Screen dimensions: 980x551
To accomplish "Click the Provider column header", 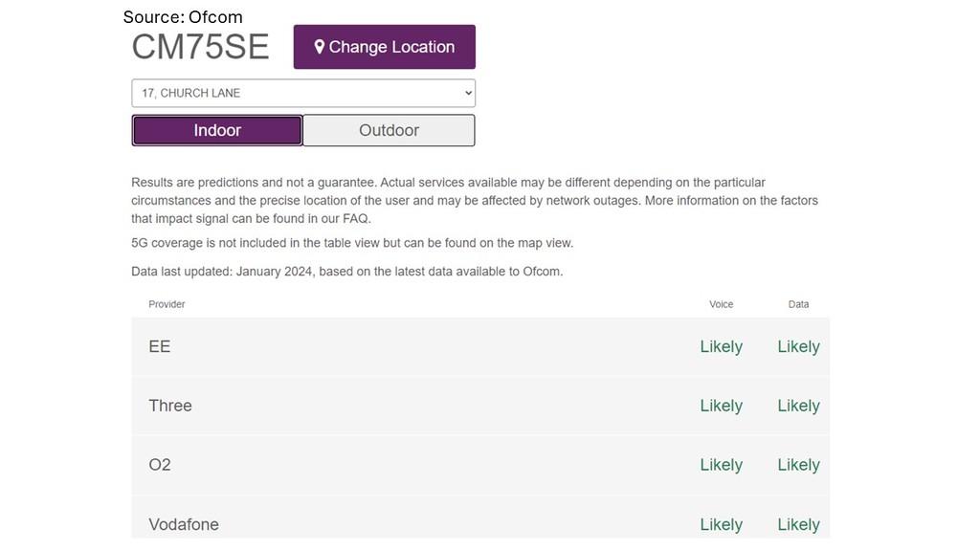I will 167,304.
